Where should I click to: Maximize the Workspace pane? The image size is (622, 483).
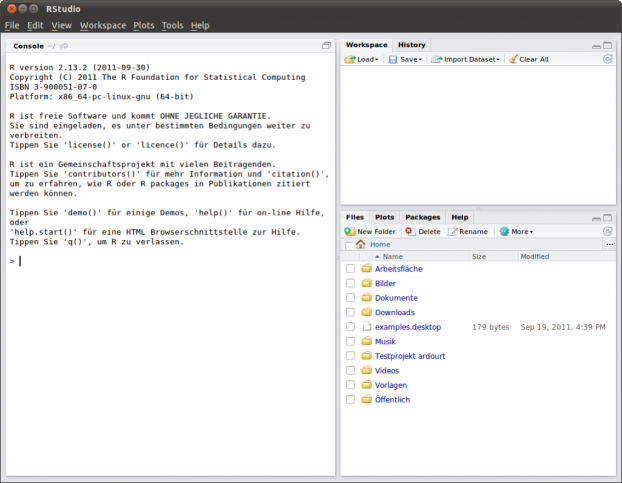608,46
